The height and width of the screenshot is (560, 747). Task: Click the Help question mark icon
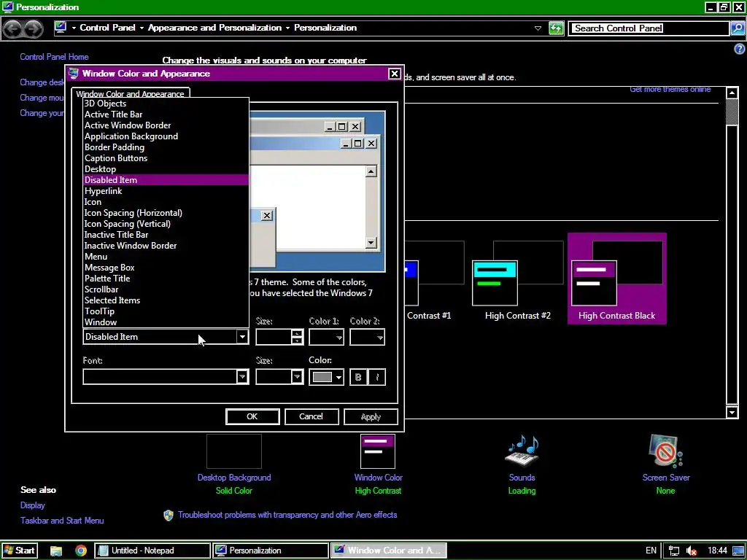(740, 49)
